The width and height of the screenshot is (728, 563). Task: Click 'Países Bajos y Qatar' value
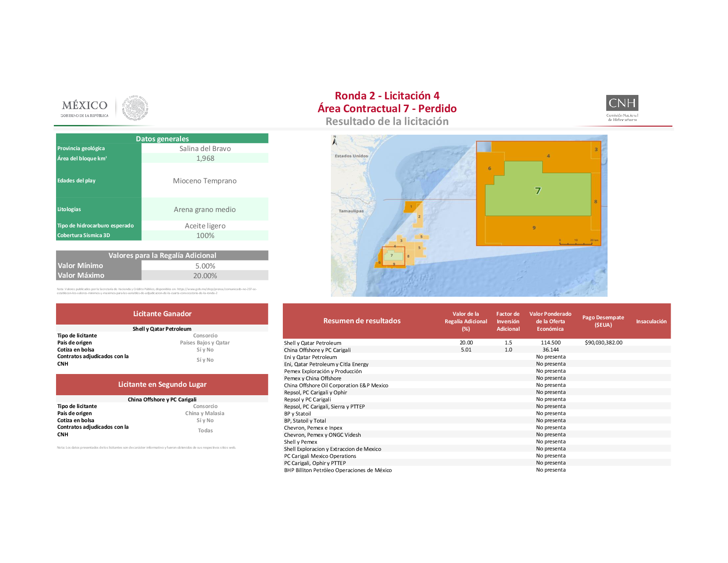(205, 343)
